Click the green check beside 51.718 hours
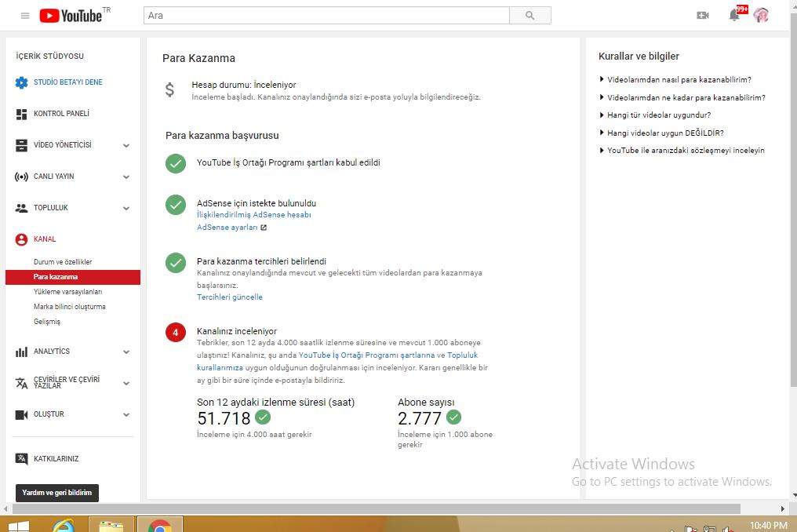This screenshot has height=532, width=797. point(263,417)
